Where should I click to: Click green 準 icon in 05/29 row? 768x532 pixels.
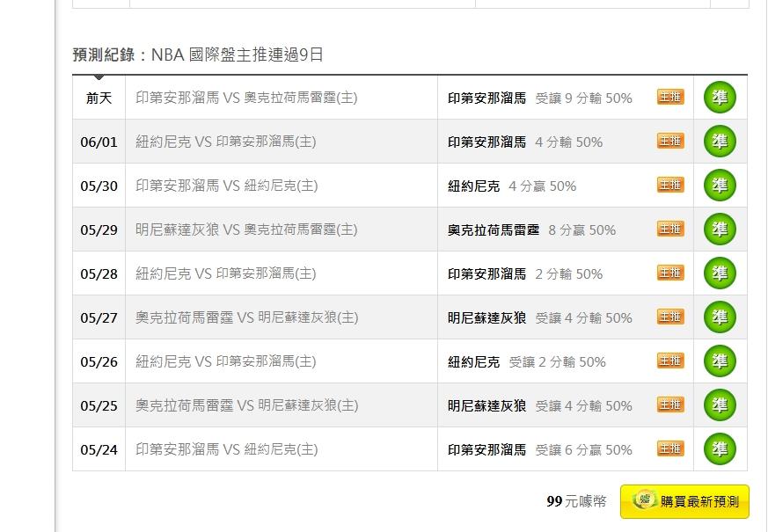720,229
